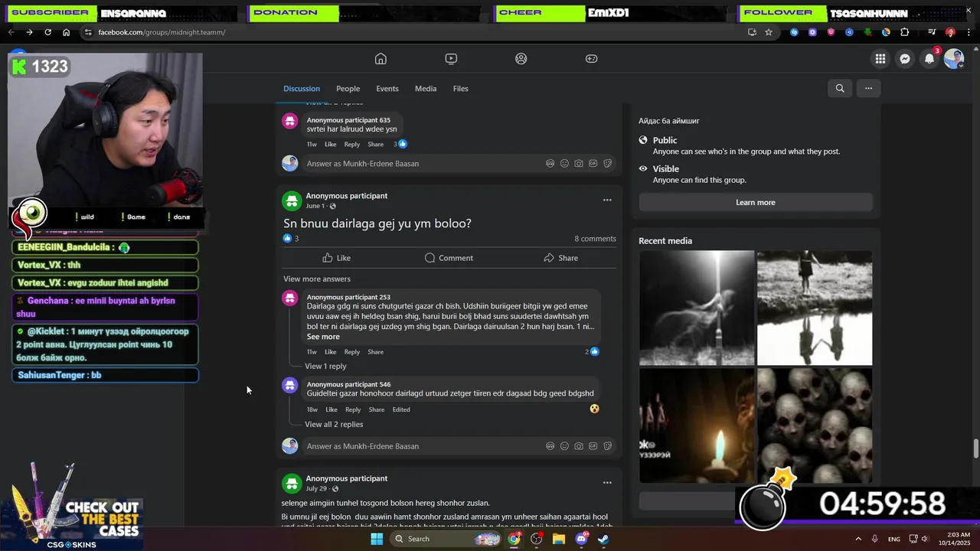
Task: Open Discord from the taskbar
Action: pyautogui.click(x=581, y=539)
